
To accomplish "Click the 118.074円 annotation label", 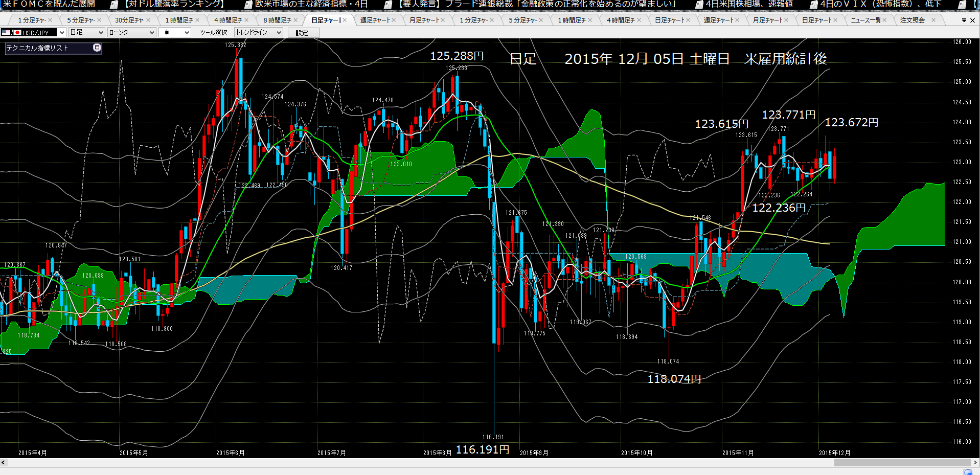I will point(674,379).
